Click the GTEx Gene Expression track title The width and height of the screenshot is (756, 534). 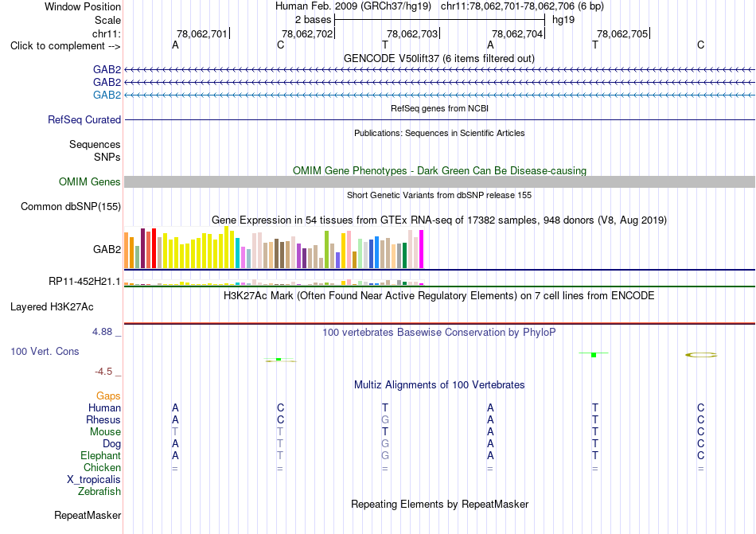click(439, 220)
